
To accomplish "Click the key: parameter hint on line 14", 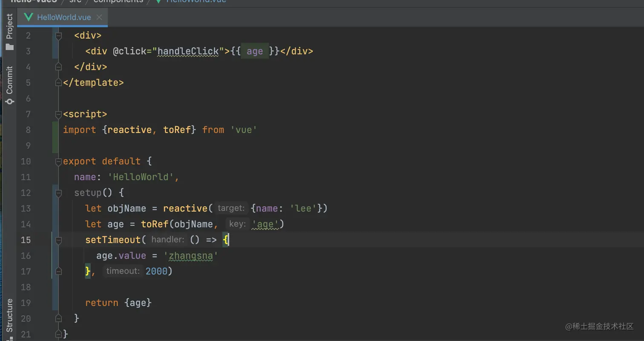I will 237,224.
